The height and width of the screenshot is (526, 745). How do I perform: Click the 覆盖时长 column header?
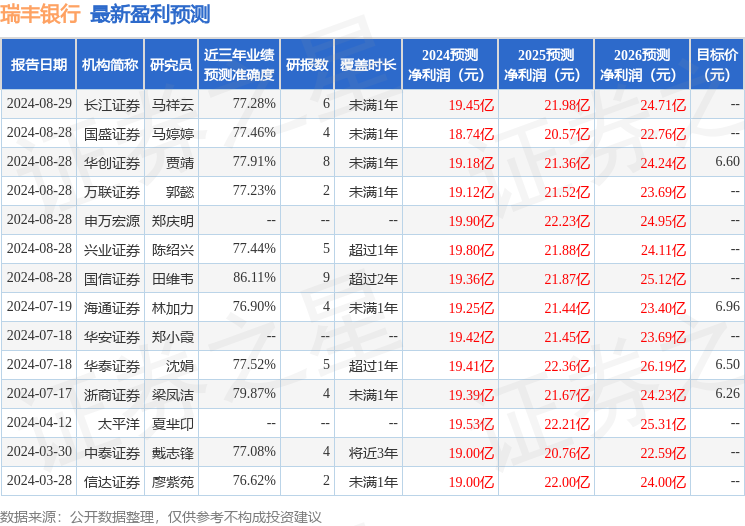tap(368, 65)
